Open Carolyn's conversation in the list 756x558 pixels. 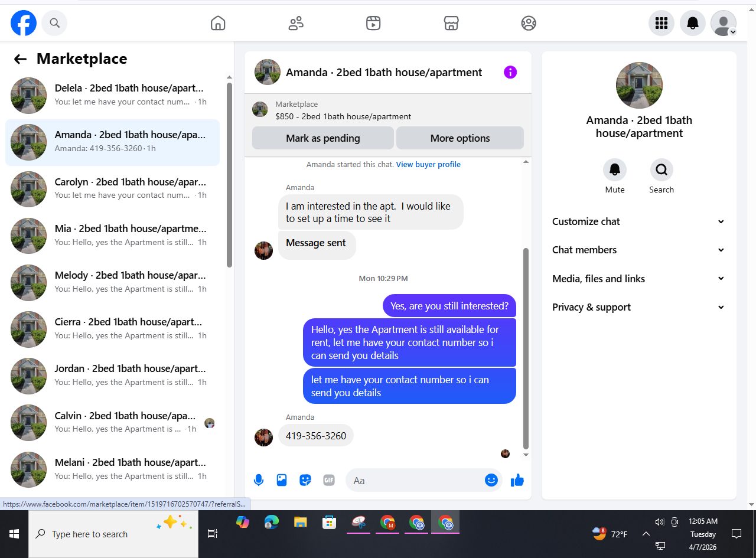(x=112, y=189)
